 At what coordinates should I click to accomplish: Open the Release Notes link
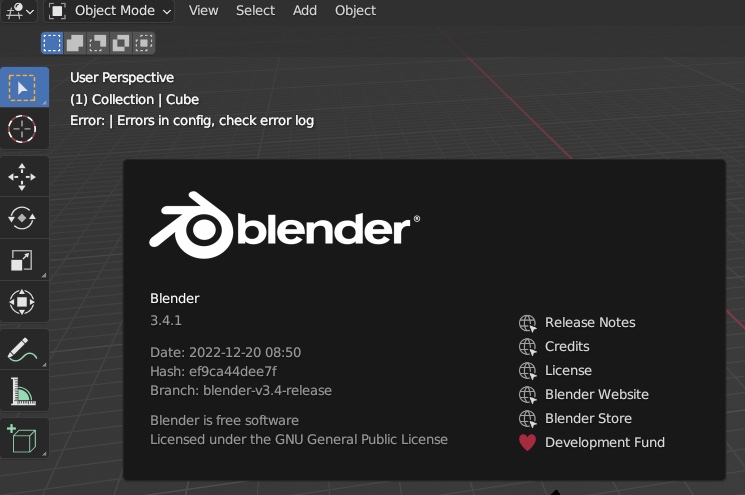pos(589,322)
